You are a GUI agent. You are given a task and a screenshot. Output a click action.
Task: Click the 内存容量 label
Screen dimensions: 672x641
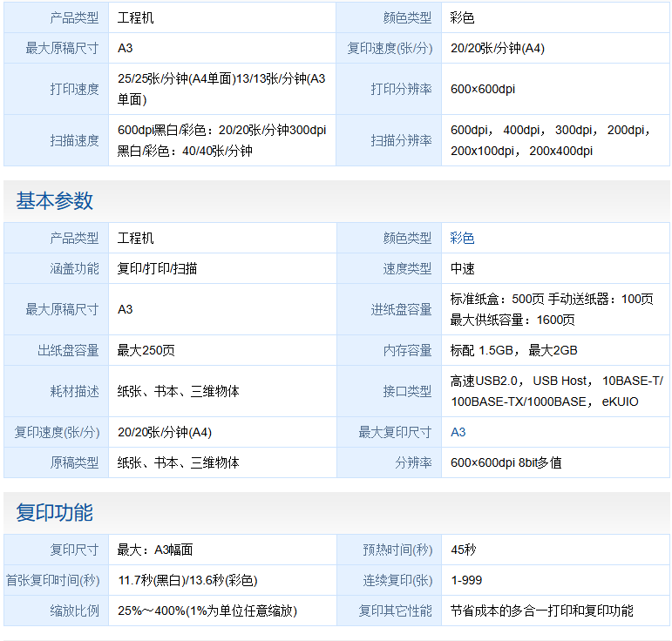click(x=407, y=350)
